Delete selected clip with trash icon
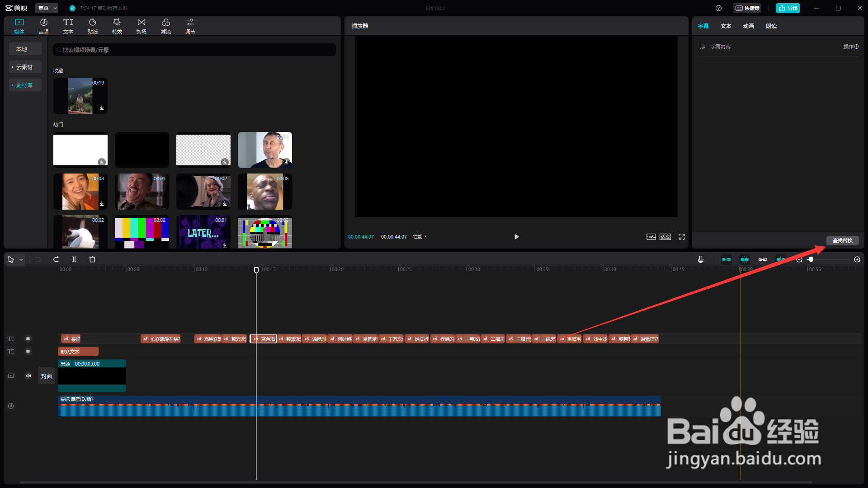This screenshot has height=488, width=868. (x=92, y=259)
